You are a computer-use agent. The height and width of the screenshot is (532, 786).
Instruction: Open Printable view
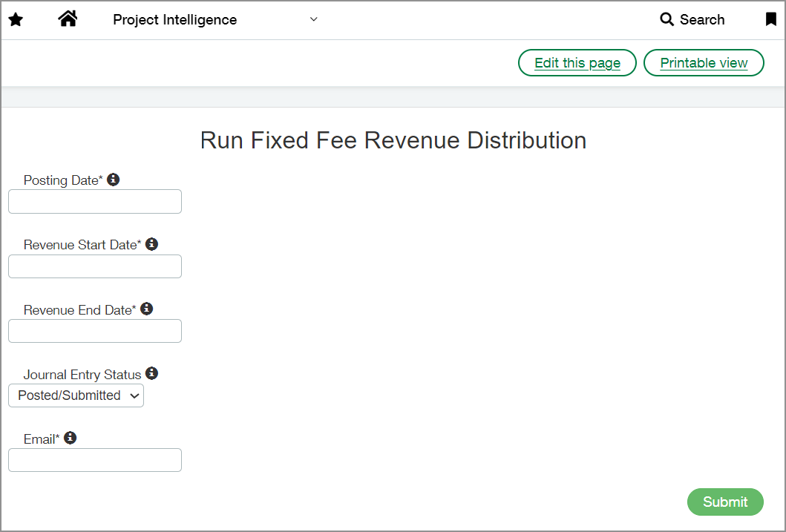click(x=704, y=62)
